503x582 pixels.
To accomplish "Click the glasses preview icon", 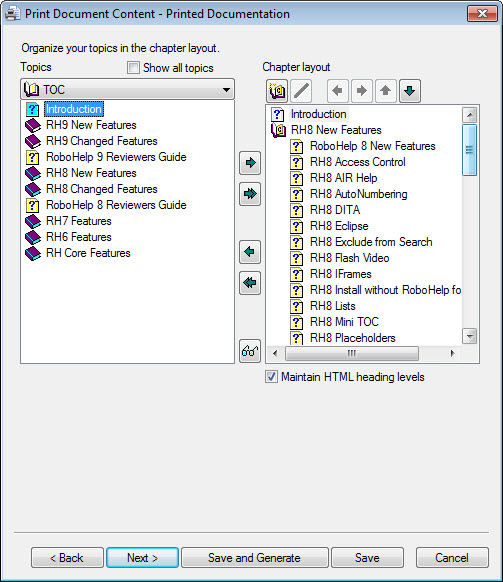I will [x=250, y=351].
